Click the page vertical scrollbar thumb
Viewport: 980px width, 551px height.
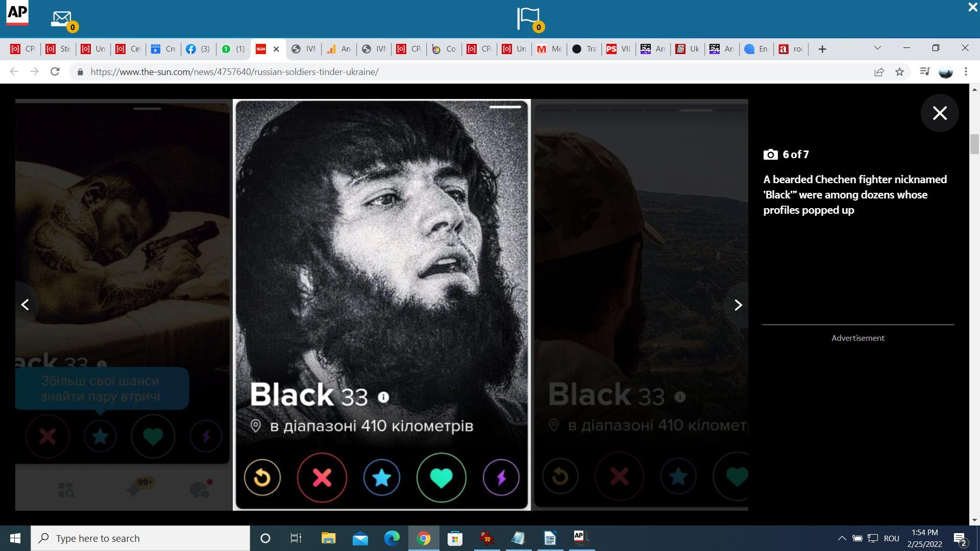974,144
